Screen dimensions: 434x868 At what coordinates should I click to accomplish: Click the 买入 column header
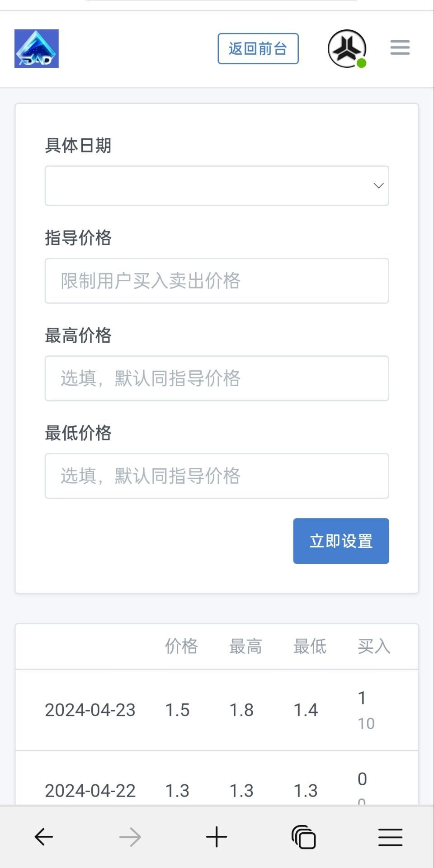point(374,646)
